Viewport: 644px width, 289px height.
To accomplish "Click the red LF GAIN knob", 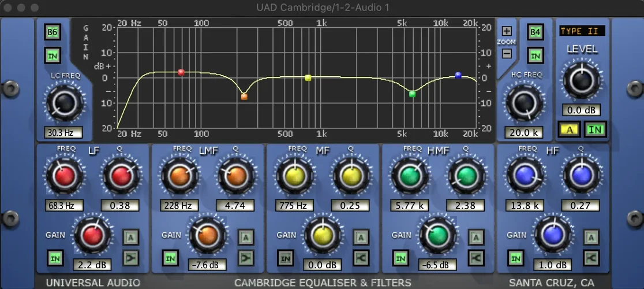I will (92, 236).
